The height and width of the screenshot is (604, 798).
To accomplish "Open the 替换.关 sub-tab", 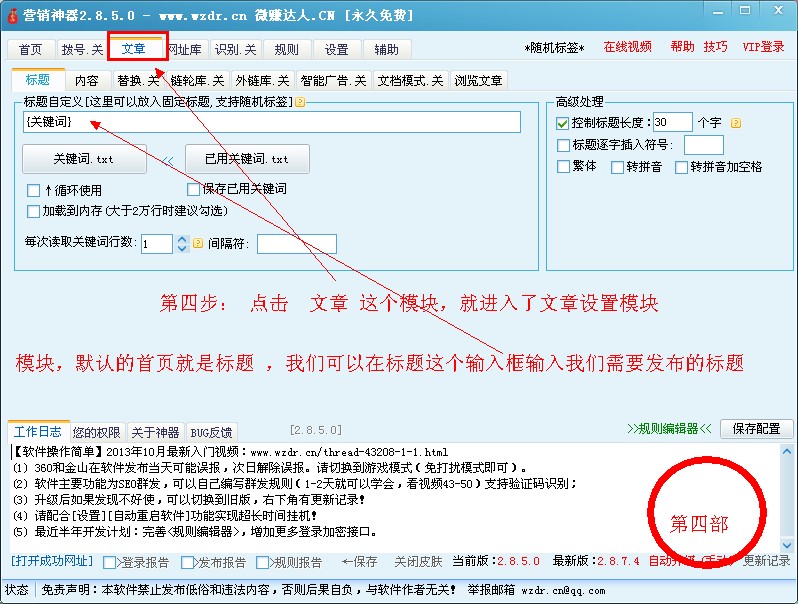I will click(x=138, y=80).
